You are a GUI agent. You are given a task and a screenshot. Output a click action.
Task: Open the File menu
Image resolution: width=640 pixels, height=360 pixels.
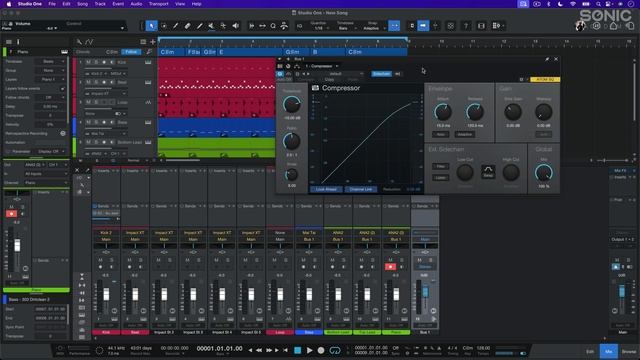click(x=52, y=4)
